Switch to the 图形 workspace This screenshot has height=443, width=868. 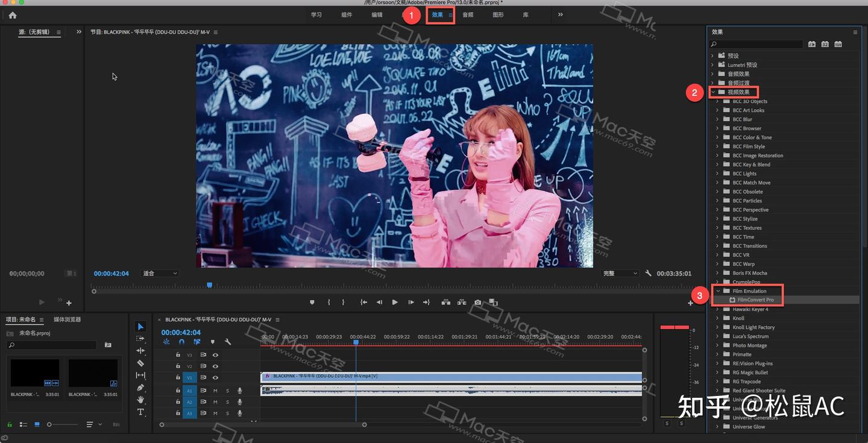click(x=498, y=15)
